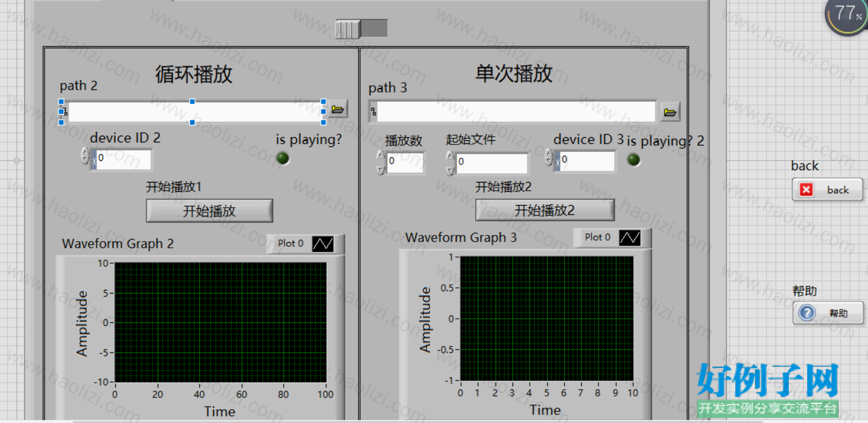This screenshot has height=423, width=868.
Task: Increment the device ID 2 value
Action: click(x=85, y=151)
